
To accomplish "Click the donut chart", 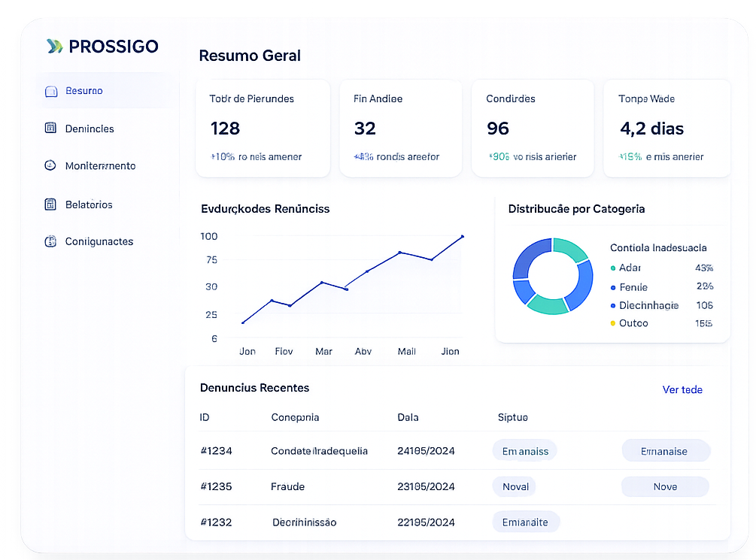I will 553,276.
